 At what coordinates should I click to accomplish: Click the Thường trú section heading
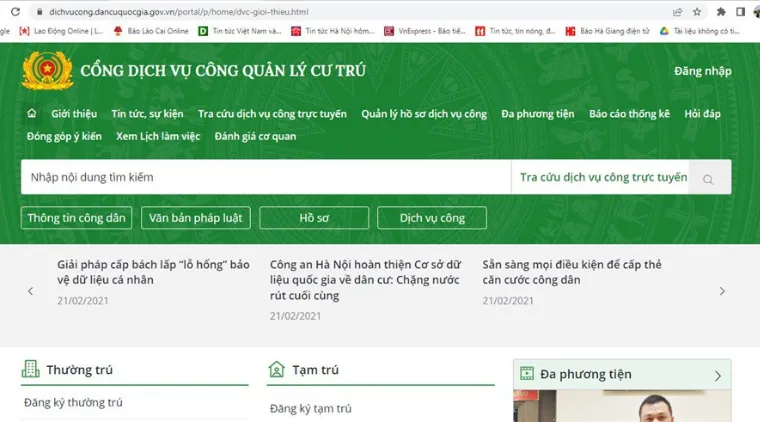(79, 370)
